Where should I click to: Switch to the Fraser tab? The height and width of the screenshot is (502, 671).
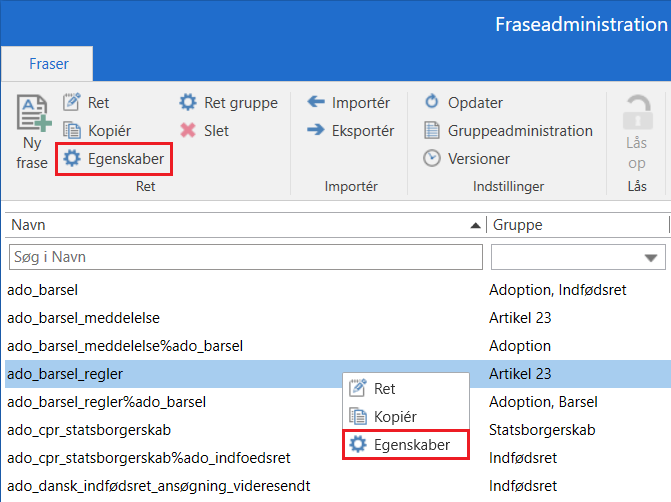pyautogui.click(x=49, y=64)
